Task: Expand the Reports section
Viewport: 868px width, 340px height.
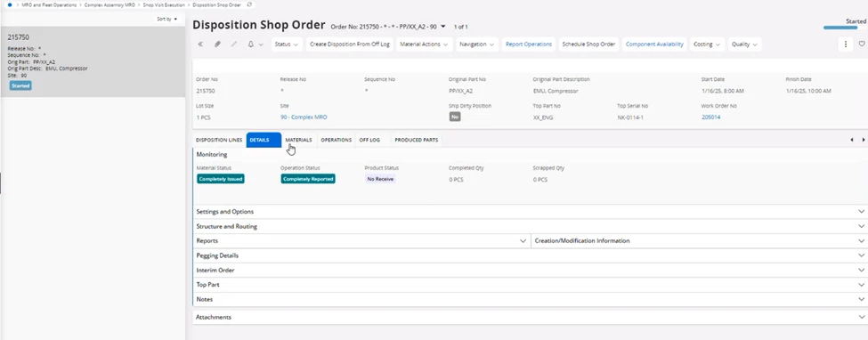Action: 362,241
